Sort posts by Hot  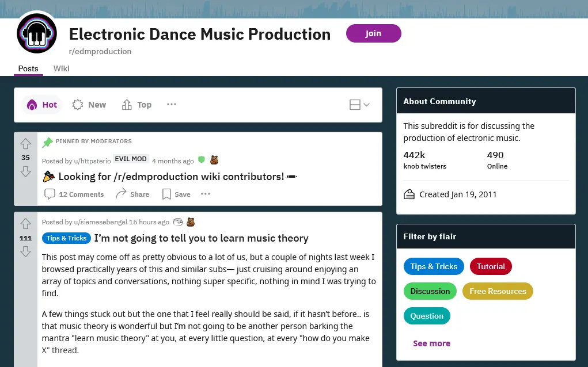41,105
